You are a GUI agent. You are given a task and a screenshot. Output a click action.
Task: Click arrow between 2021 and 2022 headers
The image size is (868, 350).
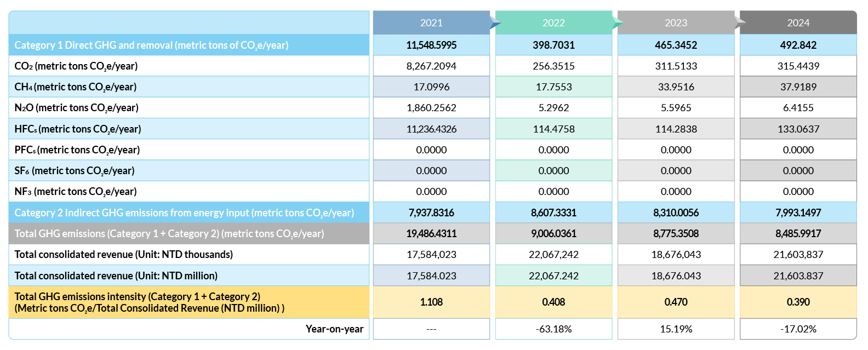495,22
